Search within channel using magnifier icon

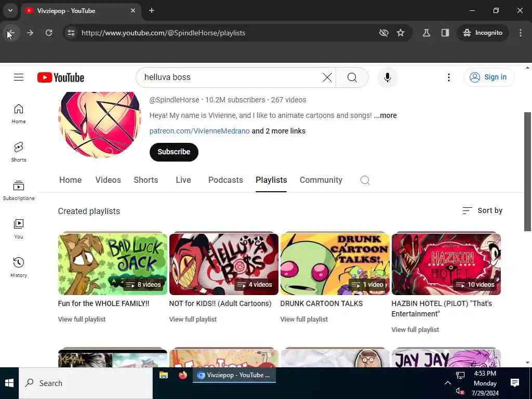(x=365, y=180)
